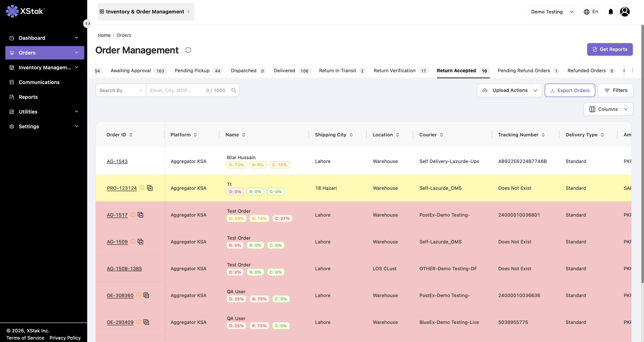This screenshot has width=644, height=342.
Task: Click the copy icon next to OE-293409
Action: (146, 322)
